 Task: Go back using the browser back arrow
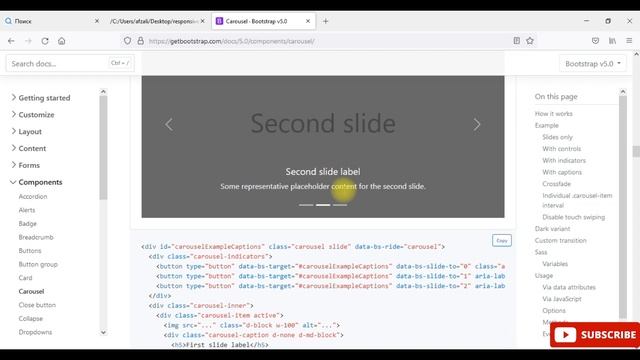click(x=11, y=41)
